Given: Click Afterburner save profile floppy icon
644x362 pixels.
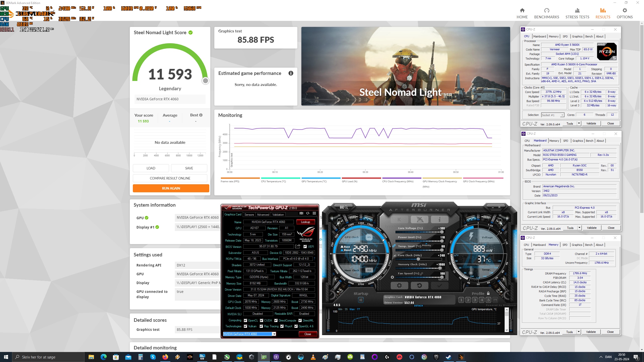Looking at the screenshot, I should [x=495, y=300].
